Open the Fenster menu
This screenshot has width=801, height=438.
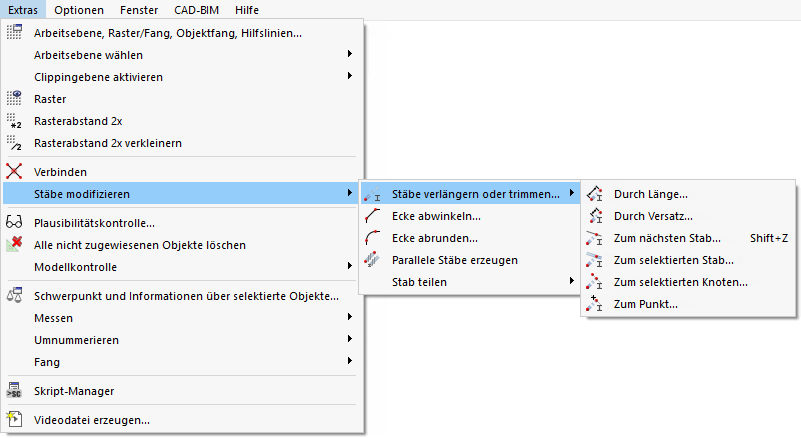click(x=139, y=10)
